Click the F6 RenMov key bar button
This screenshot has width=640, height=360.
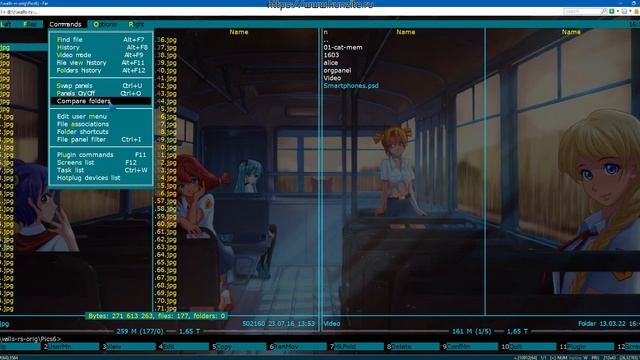[298, 347]
